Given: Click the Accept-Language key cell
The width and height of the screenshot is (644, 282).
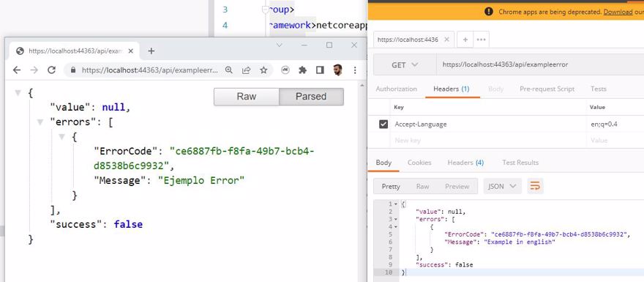Looking at the screenshot, I should pyautogui.click(x=488, y=124).
